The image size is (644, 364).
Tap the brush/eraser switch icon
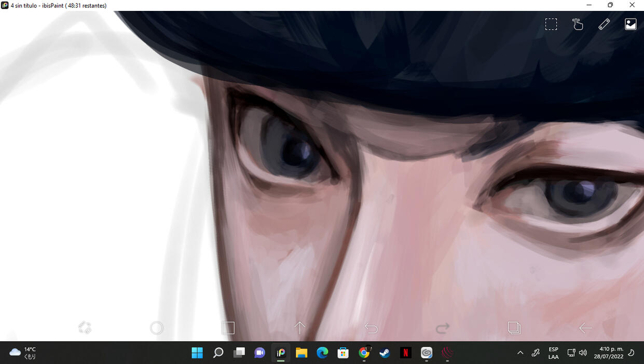(x=85, y=328)
